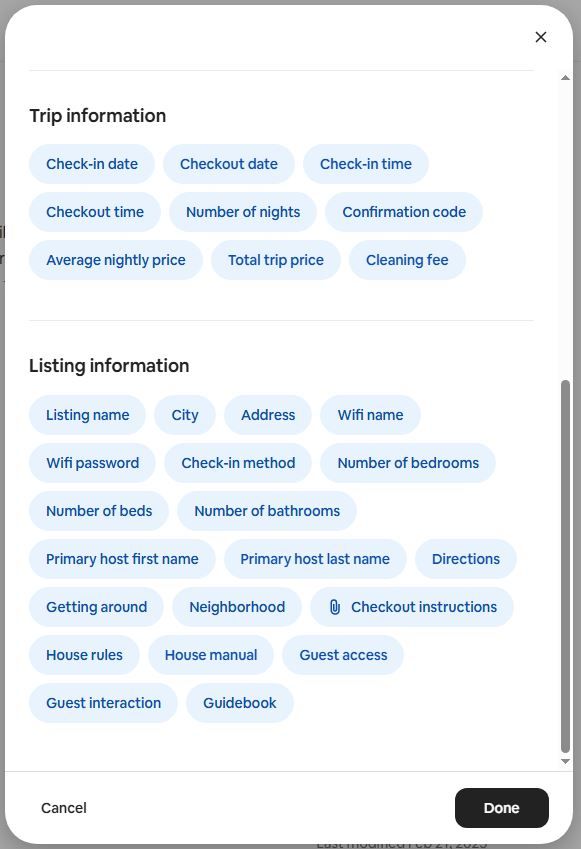Insert the Check-in date tag
The height and width of the screenshot is (849, 581).
(x=92, y=164)
